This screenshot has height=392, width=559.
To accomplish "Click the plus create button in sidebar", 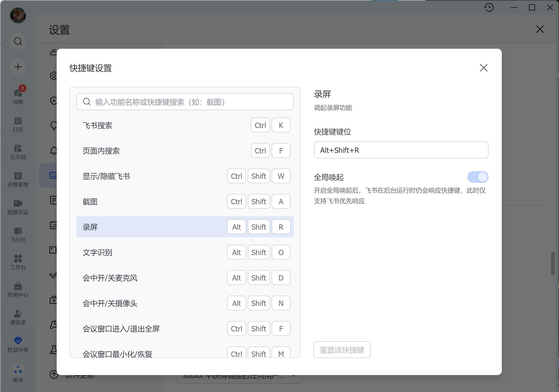I will [x=18, y=67].
